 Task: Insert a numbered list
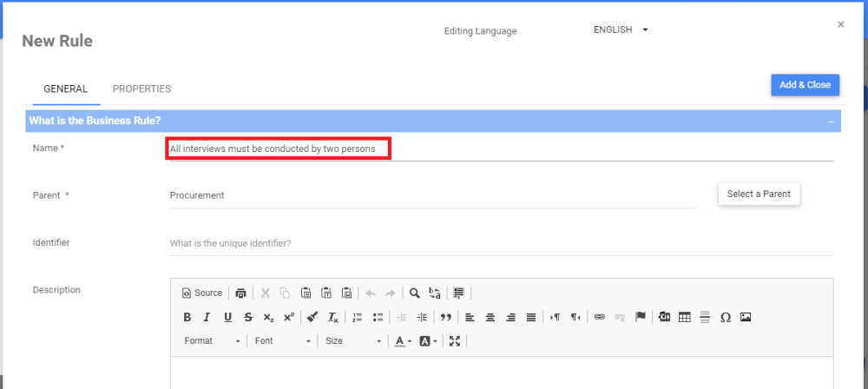click(358, 318)
